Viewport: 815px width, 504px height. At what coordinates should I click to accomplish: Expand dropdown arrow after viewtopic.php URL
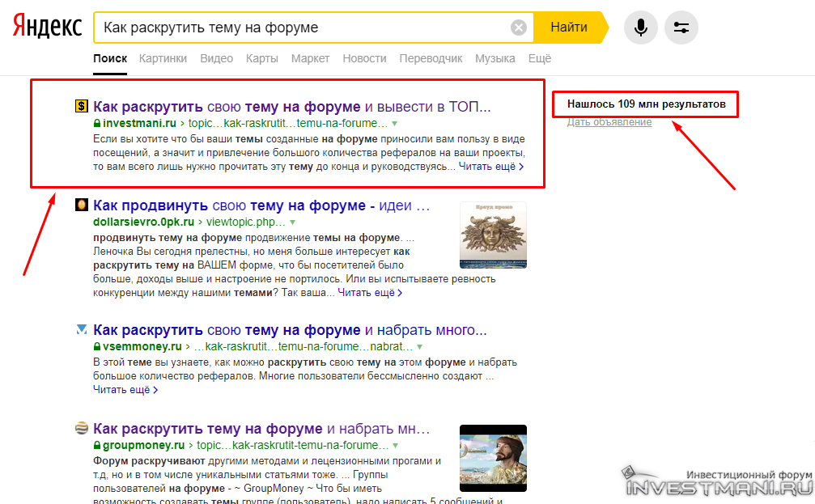(293, 222)
